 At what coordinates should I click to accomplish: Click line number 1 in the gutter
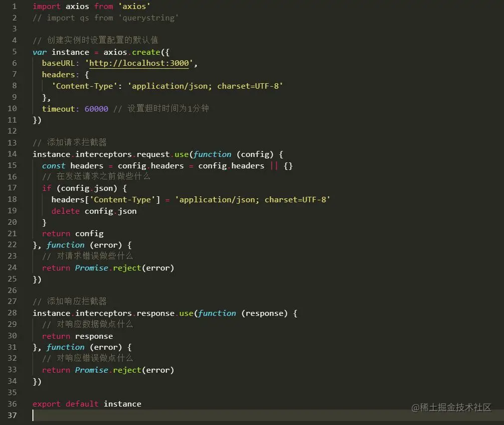coord(14,6)
